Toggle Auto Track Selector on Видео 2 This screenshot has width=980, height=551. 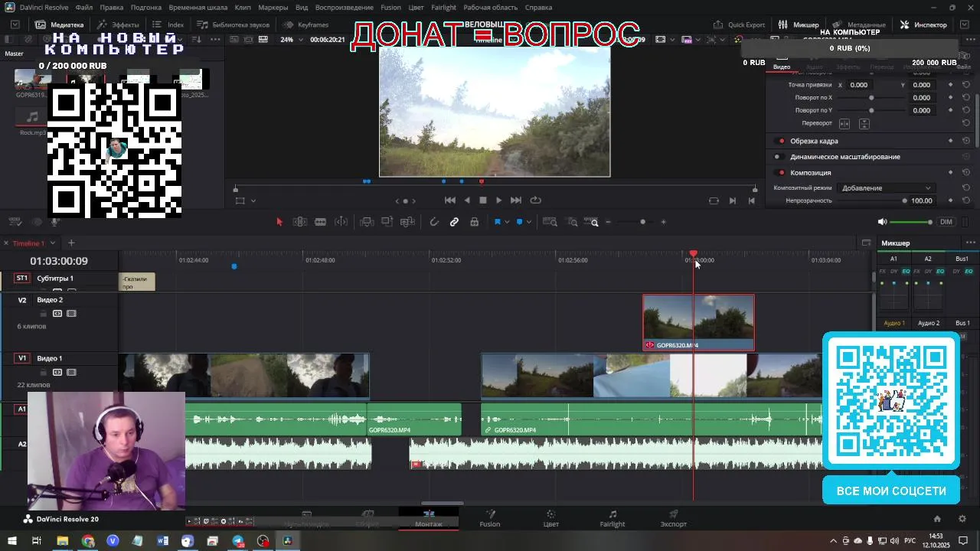pos(57,314)
